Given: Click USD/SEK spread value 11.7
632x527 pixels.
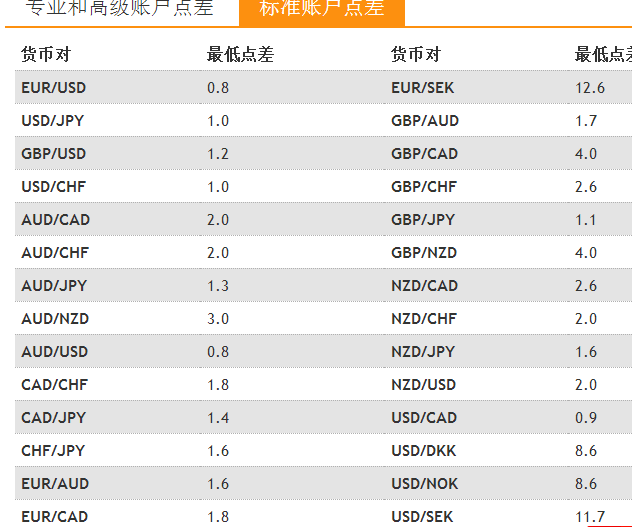Looking at the screenshot, I should tap(590, 517).
